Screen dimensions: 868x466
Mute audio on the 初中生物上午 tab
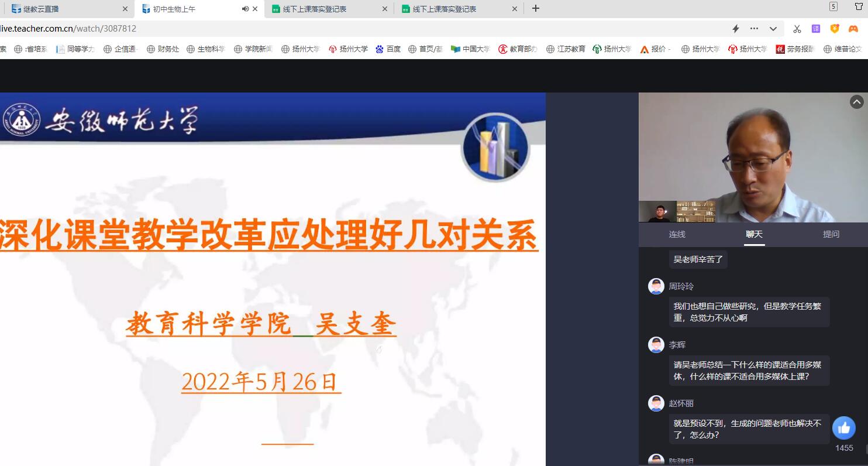click(245, 9)
